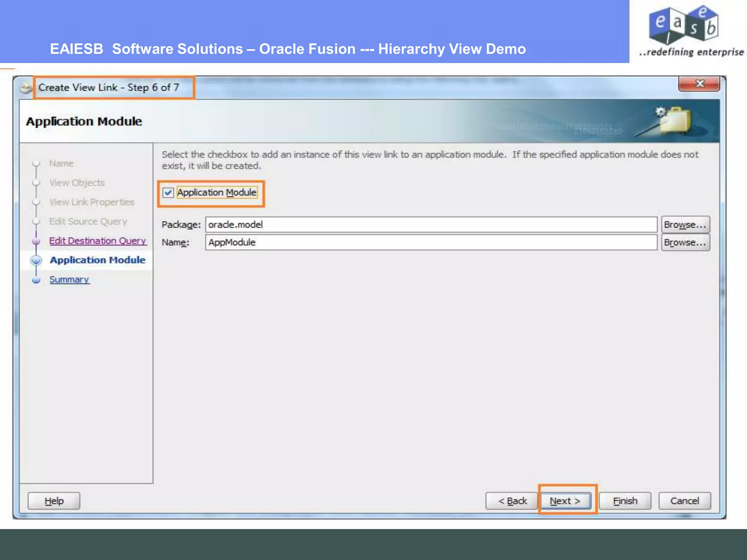
Task: Finish the Create View Link wizard
Action: point(625,501)
